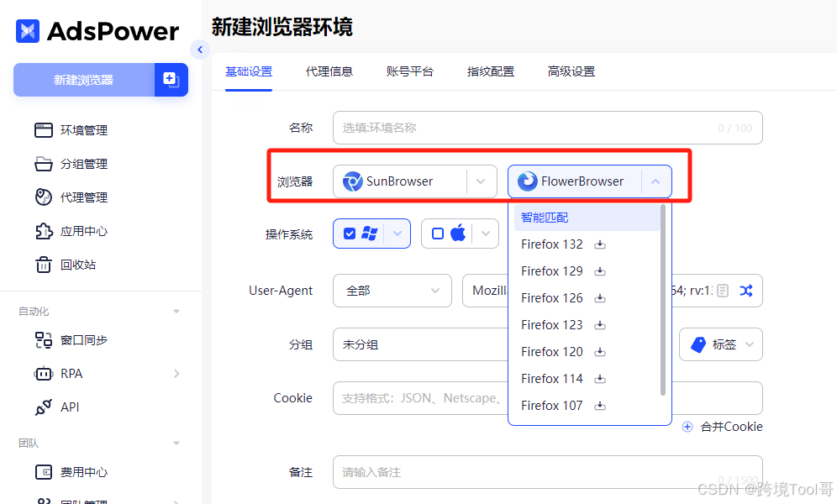
Task: Download the Firefox 123 kernel
Action: pyautogui.click(x=600, y=325)
